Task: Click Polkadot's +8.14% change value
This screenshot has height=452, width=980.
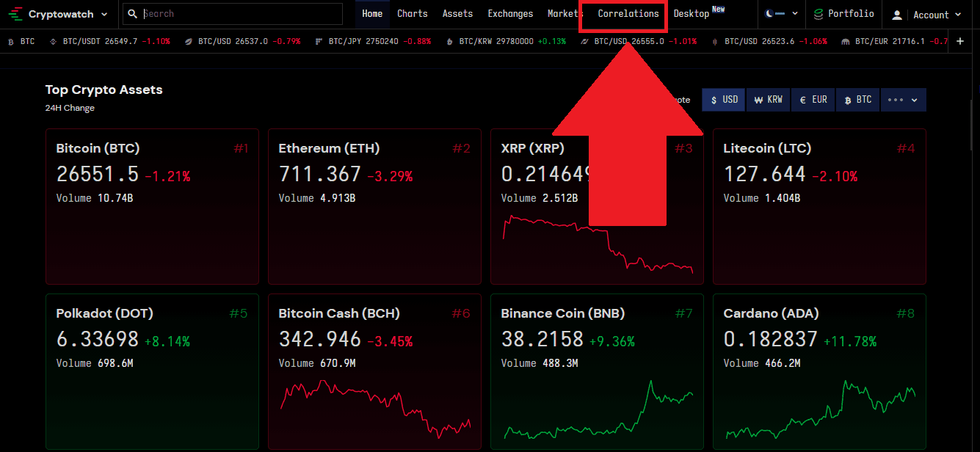Action: [167, 341]
